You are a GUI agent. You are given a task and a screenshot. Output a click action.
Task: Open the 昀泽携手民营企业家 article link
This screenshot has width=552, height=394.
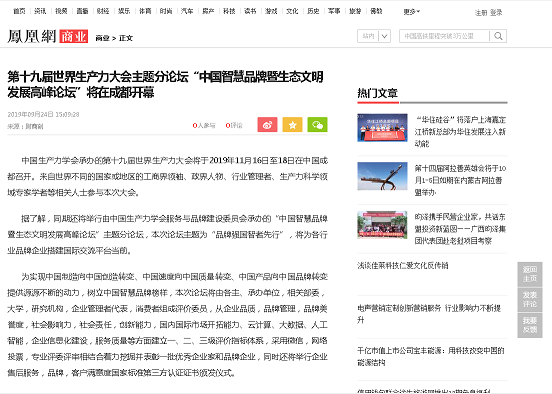pos(460,229)
